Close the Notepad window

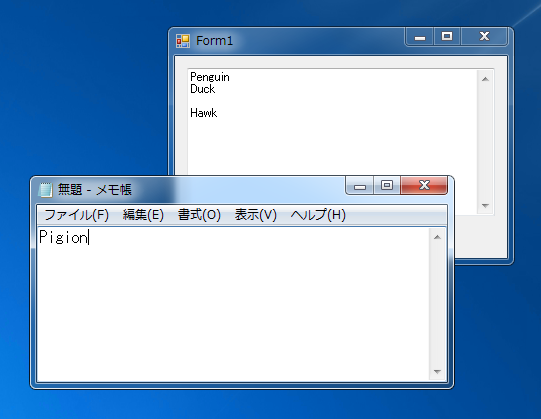(424, 185)
